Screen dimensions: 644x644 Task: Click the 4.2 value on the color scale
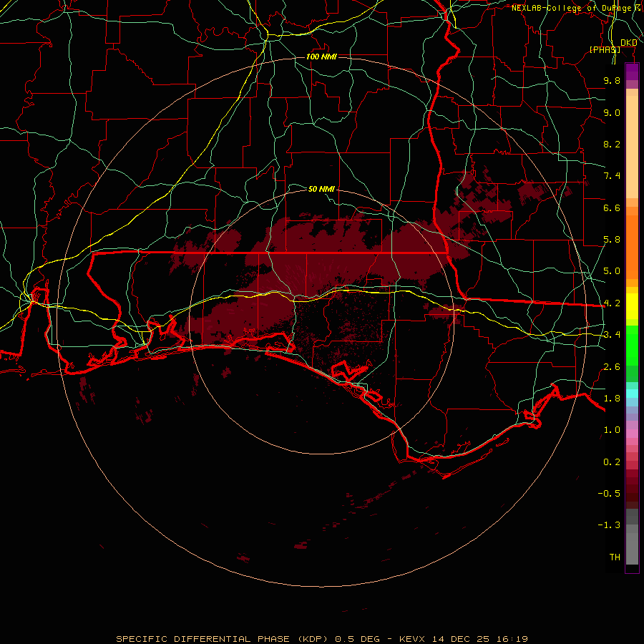click(612, 303)
